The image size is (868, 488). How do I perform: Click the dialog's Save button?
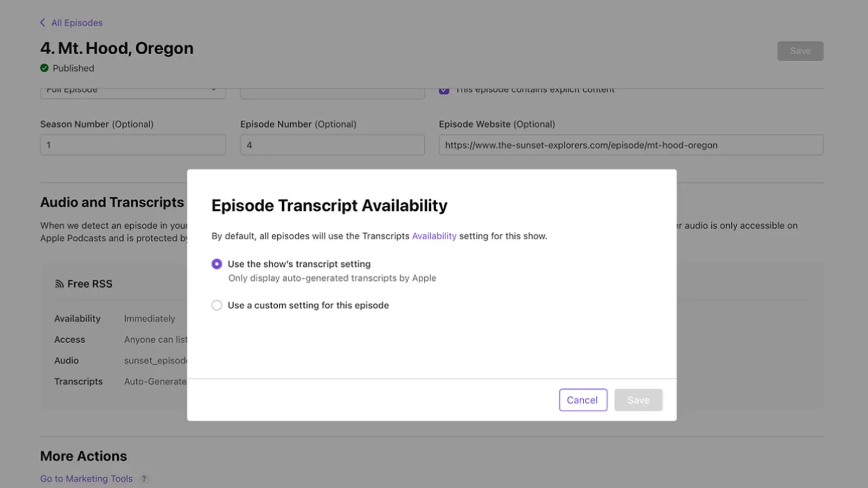tap(639, 400)
